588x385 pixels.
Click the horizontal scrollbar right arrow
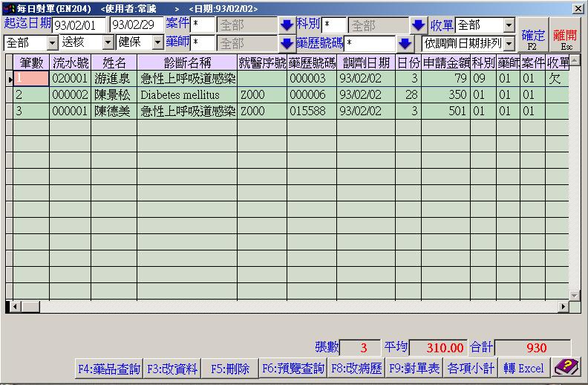click(563, 306)
